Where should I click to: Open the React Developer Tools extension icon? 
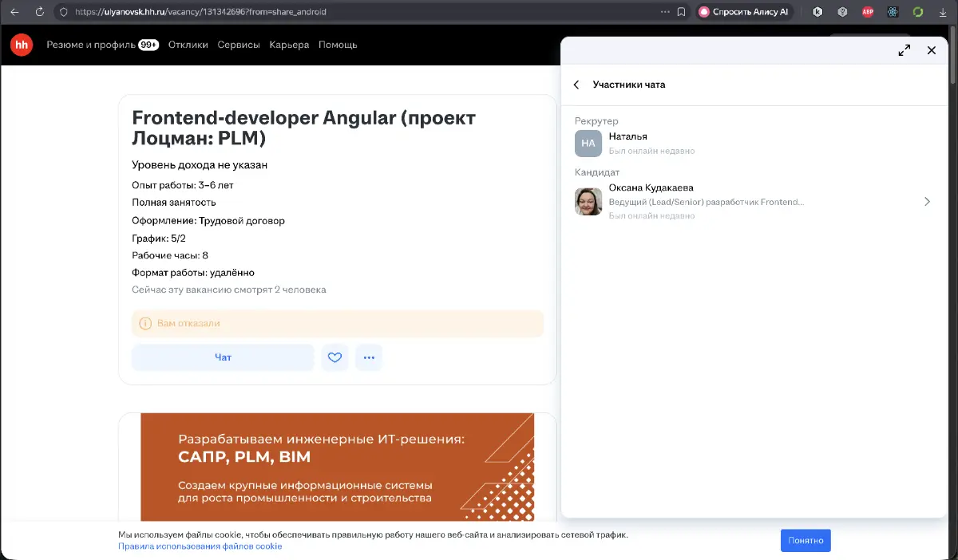(893, 12)
